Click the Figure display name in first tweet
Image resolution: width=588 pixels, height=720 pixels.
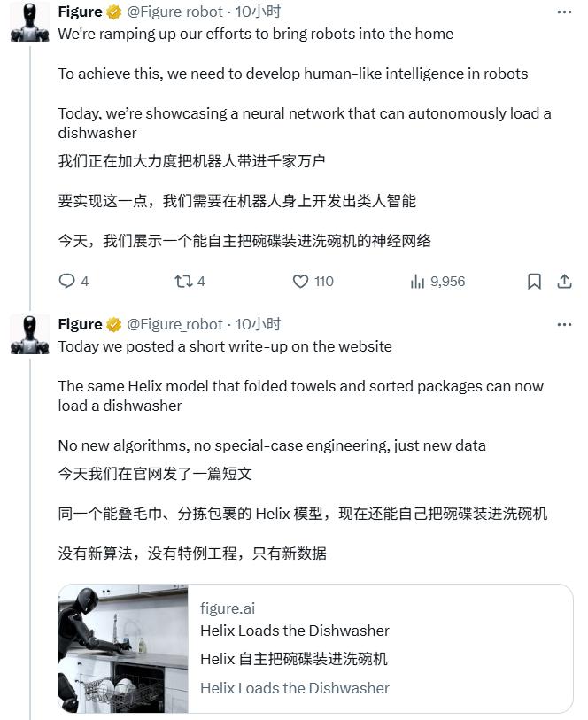pyautogui.click(x=80, y=12)
